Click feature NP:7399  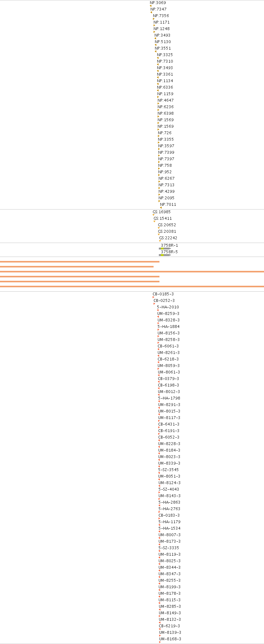coord(166,152)
